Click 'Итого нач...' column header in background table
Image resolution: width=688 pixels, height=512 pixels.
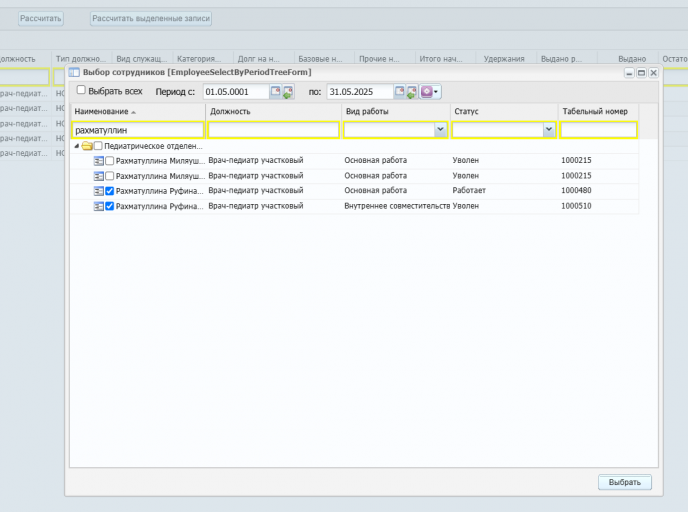click(x=445, y=59)
